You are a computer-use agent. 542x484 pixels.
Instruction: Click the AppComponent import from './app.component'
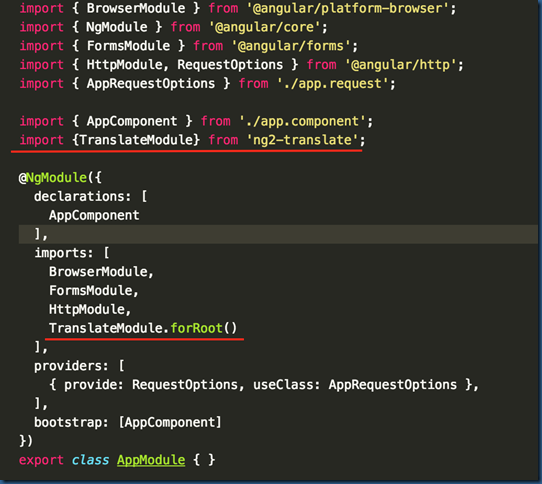[x=196, y=121]
